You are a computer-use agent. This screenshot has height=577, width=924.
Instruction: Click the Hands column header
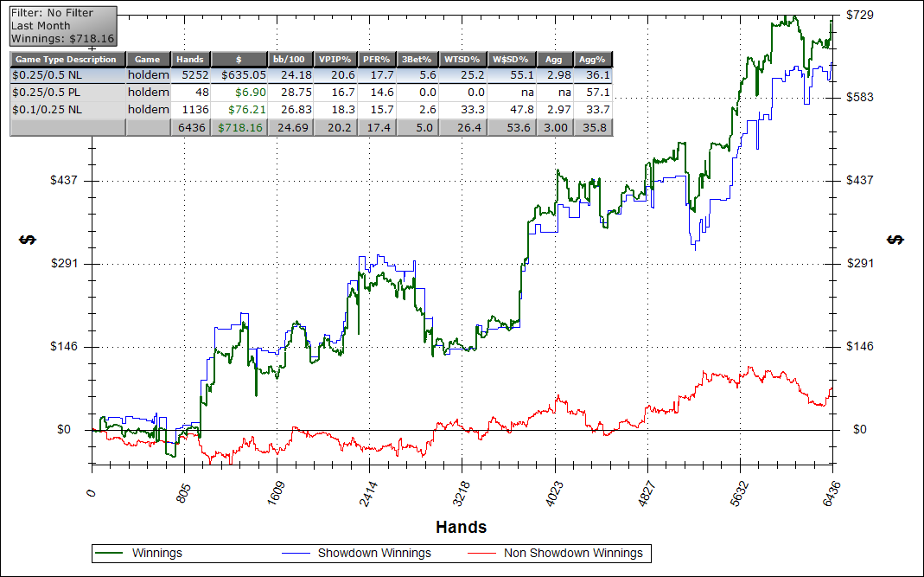pos(191,59)
